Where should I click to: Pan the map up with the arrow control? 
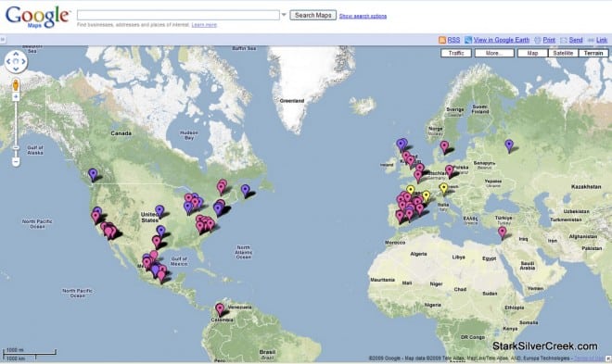pos(16,54)
